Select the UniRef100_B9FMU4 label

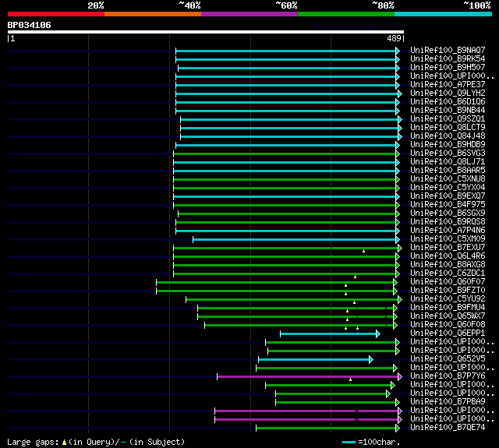point(448,308)
